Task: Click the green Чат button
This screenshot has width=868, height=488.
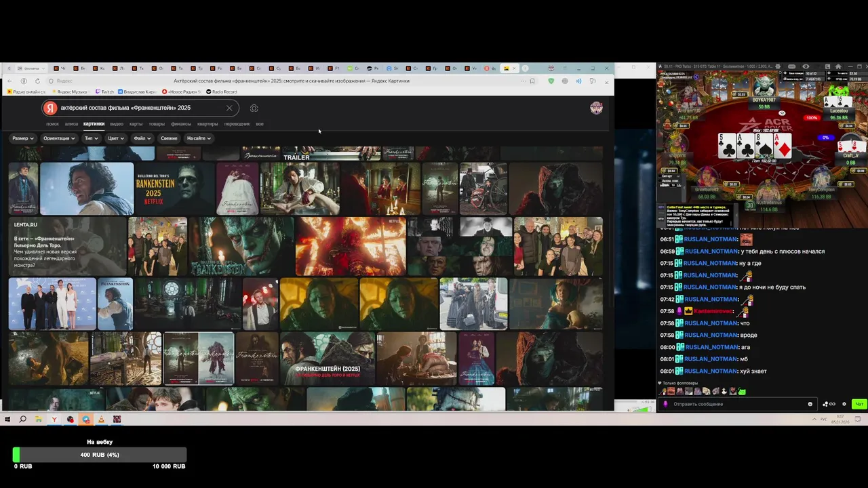Action: click(859, 404)
